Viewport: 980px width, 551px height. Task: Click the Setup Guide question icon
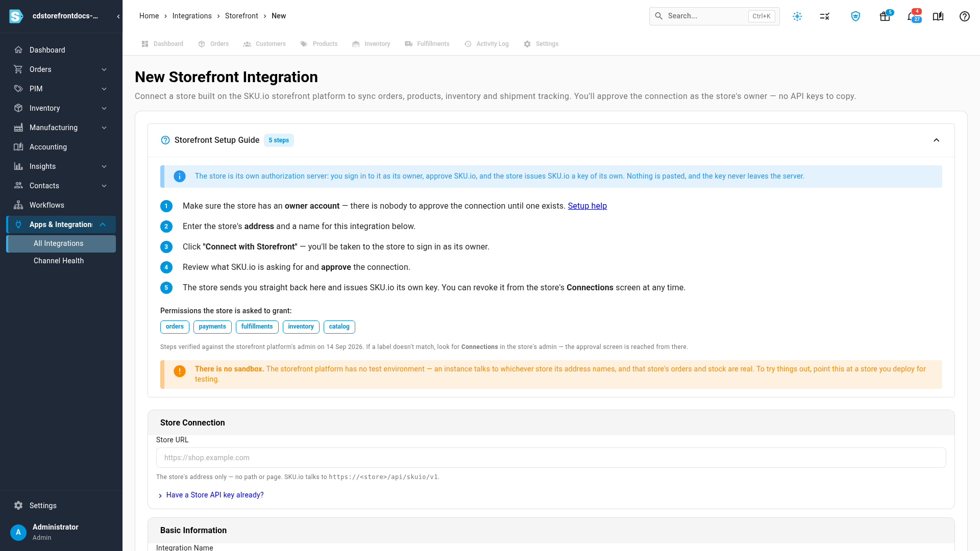point(165,140)
